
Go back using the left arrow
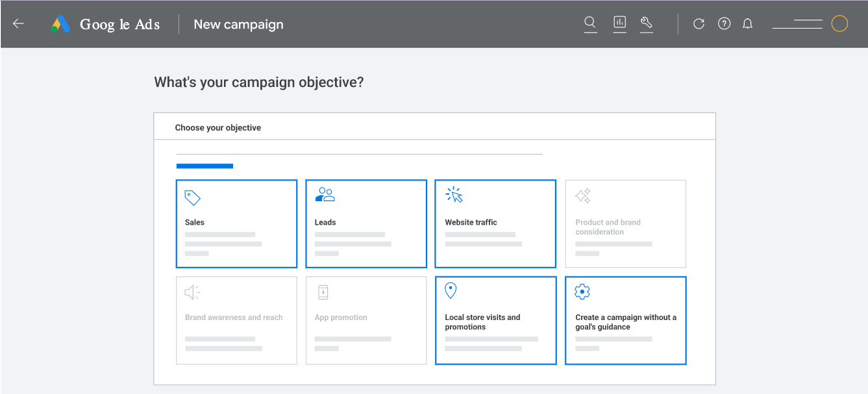18,24
